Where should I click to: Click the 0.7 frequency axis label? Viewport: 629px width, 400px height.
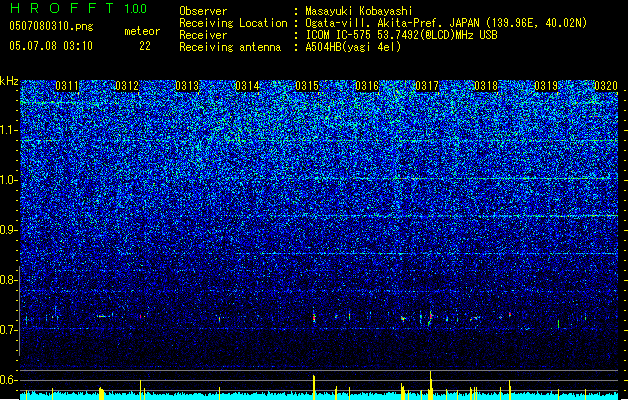tap(9, 330)
